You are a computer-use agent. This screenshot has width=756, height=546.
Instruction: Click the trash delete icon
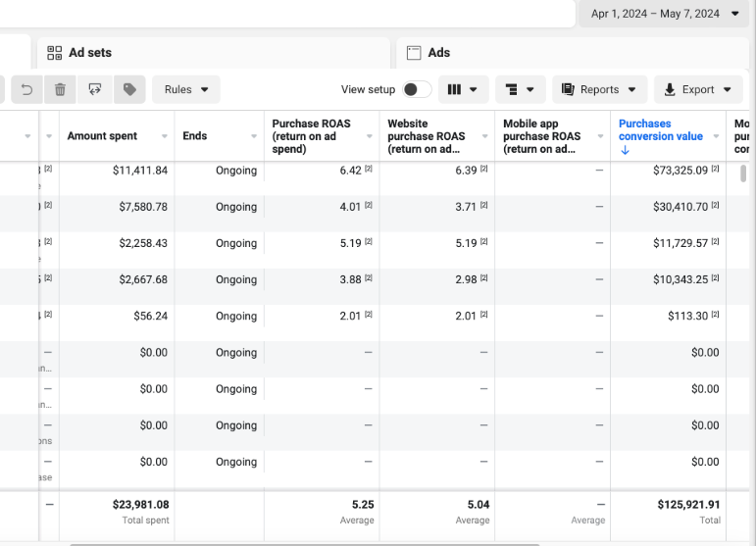(x=60, y=89)
